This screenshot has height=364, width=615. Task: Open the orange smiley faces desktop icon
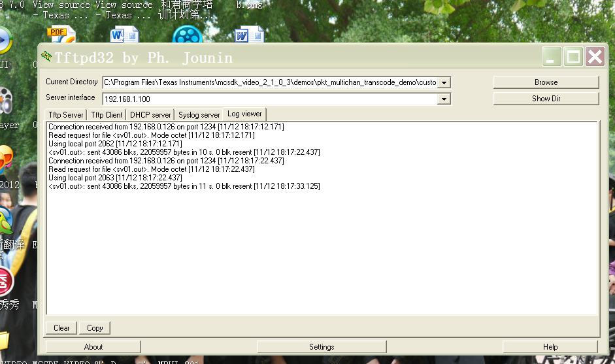[x=6, y=159]
